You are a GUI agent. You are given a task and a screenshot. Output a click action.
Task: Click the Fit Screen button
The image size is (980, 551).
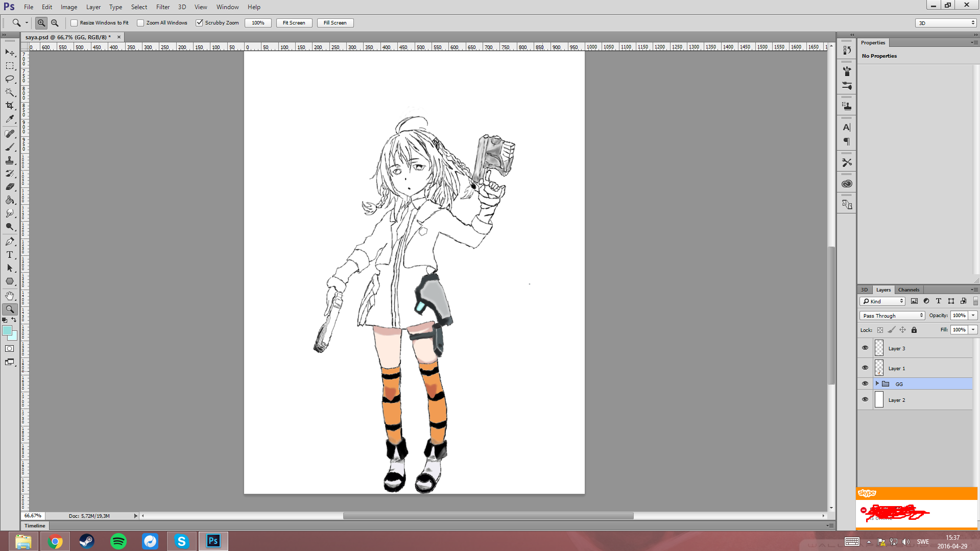(x=294, y=23)
